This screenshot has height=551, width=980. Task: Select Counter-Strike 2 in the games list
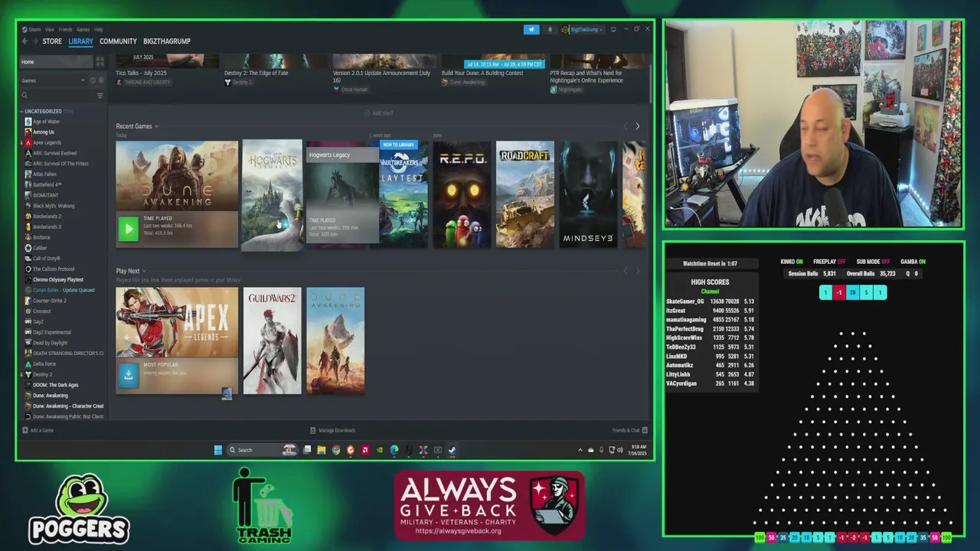(49, 301)
